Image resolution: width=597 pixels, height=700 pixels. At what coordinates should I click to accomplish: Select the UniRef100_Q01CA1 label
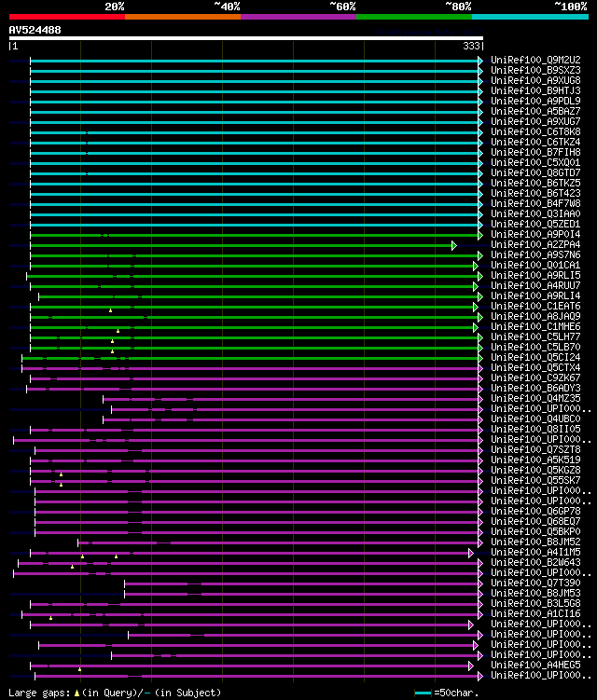(x=535, y=265)
